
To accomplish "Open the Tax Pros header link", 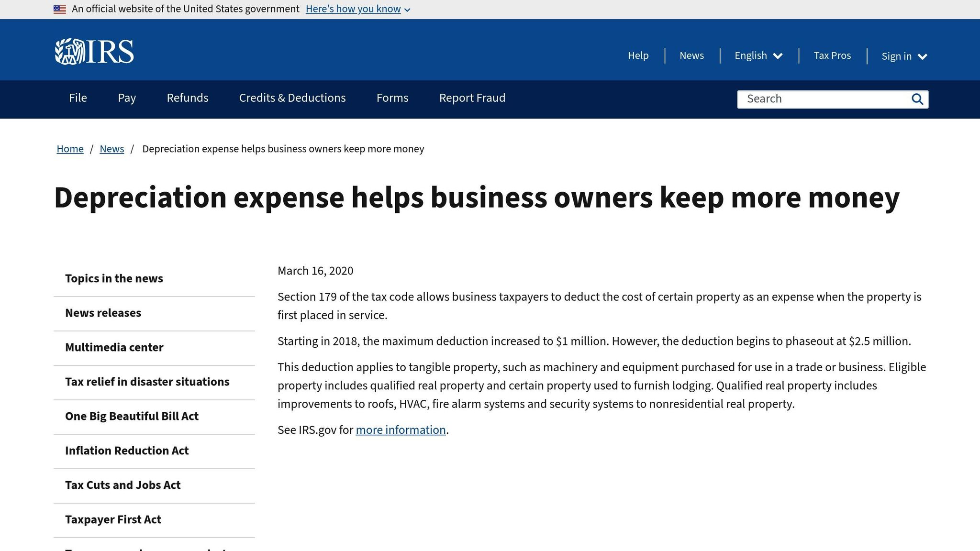I will [832, 56].
